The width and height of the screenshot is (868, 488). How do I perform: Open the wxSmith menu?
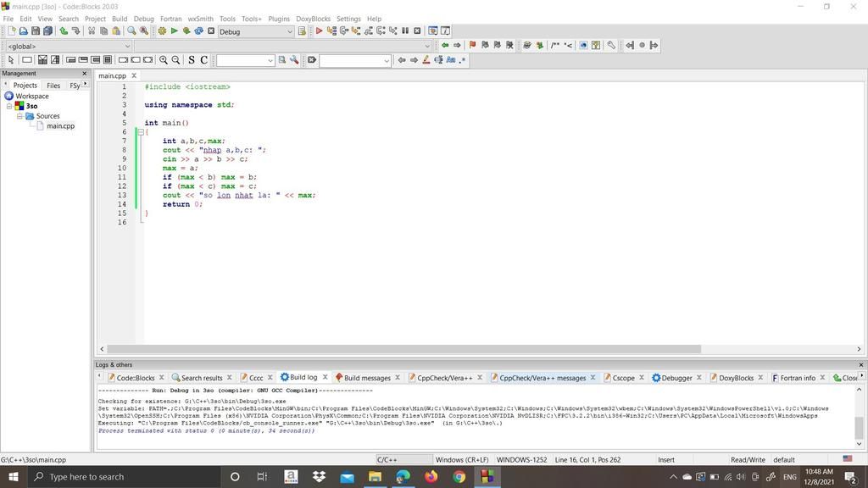click(200, 19)
